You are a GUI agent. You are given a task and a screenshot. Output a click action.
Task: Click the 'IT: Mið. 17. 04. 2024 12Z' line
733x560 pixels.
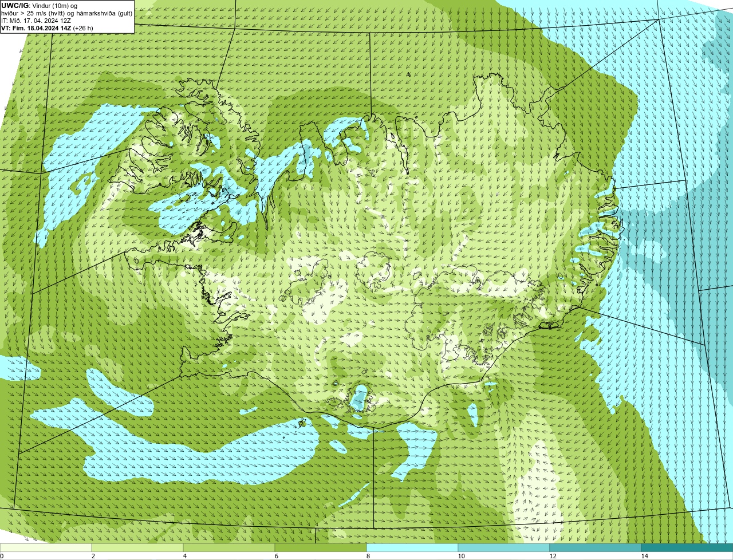(36, 21)
